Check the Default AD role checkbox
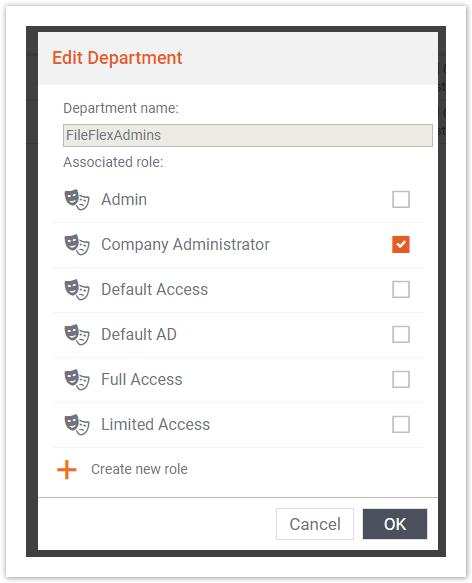 (x=401, y=334)
